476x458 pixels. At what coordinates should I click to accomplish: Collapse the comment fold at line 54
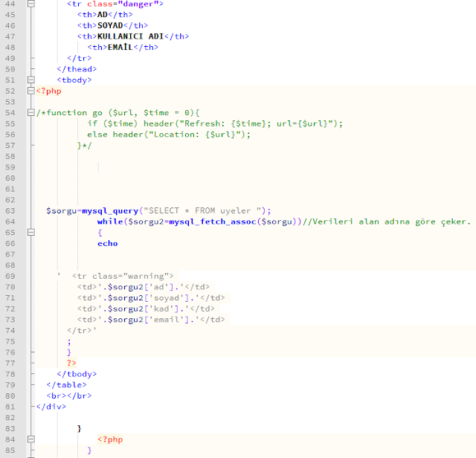pyautogui.click(x=30, y=112)
